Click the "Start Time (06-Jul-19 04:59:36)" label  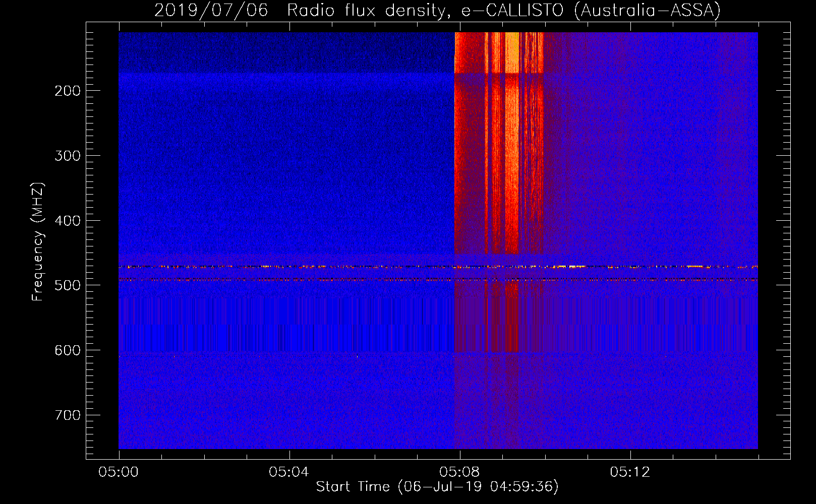pos(437,487)
